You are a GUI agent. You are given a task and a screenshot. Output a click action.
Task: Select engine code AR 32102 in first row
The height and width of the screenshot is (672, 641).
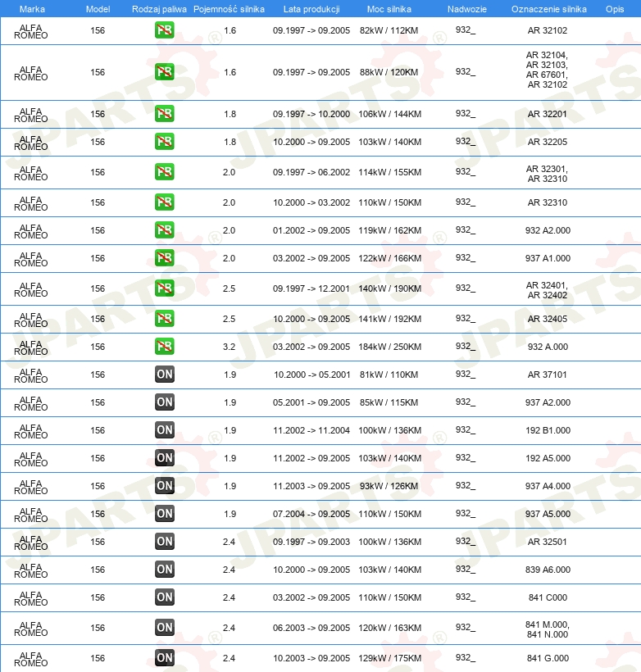point(547,30)
